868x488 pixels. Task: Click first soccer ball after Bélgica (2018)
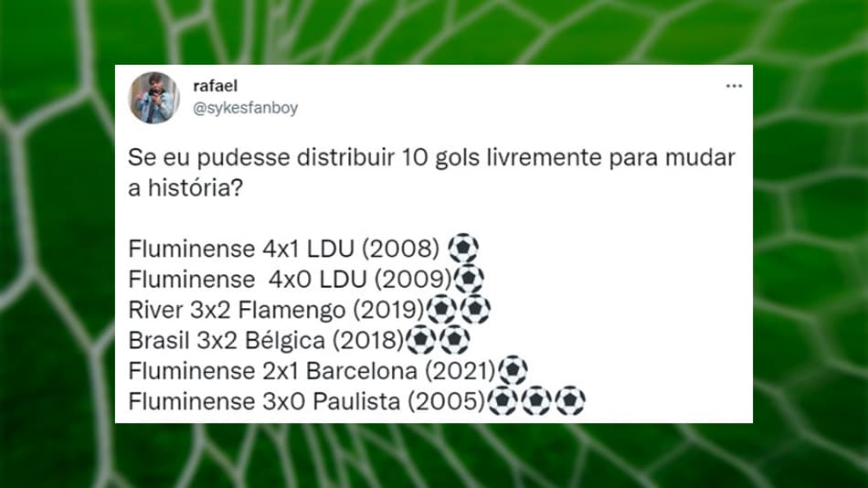[421, 340]
